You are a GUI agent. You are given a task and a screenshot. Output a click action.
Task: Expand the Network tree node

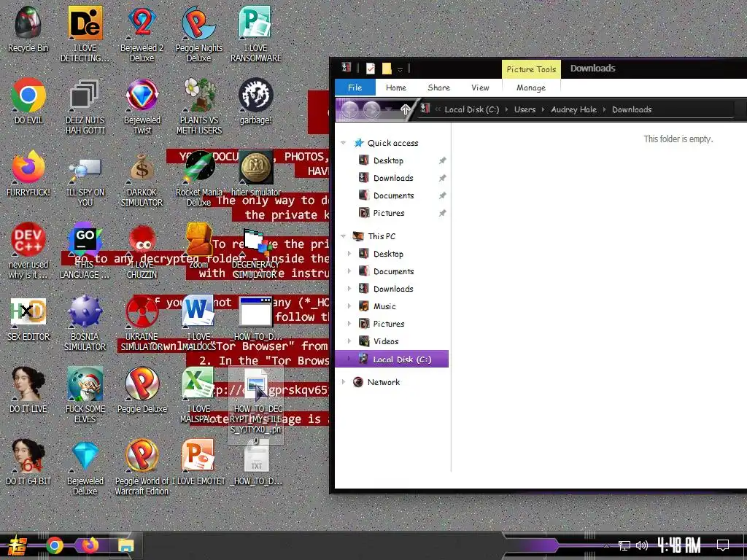(x=343, y=382)
